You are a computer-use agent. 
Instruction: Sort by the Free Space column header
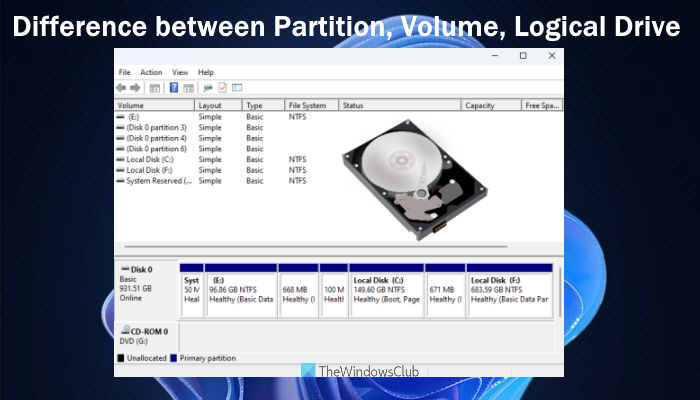coord(542,105)
